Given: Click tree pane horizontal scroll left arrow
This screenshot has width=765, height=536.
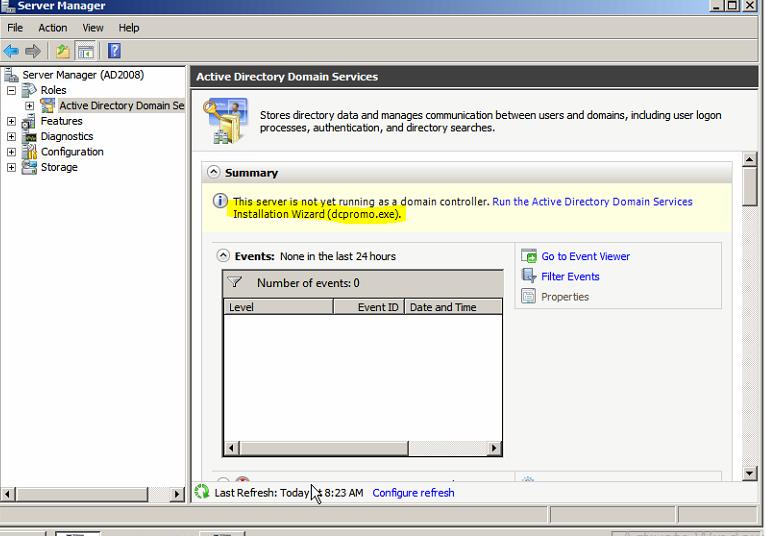Looking at the screenshot, I should (7, 494).
